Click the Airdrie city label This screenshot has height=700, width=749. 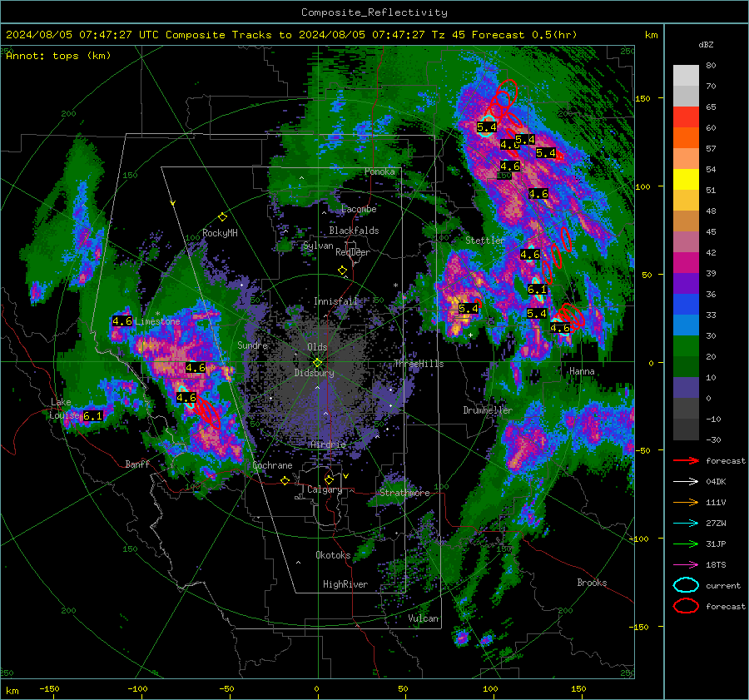pyautogui.click(x=328, y=444)
